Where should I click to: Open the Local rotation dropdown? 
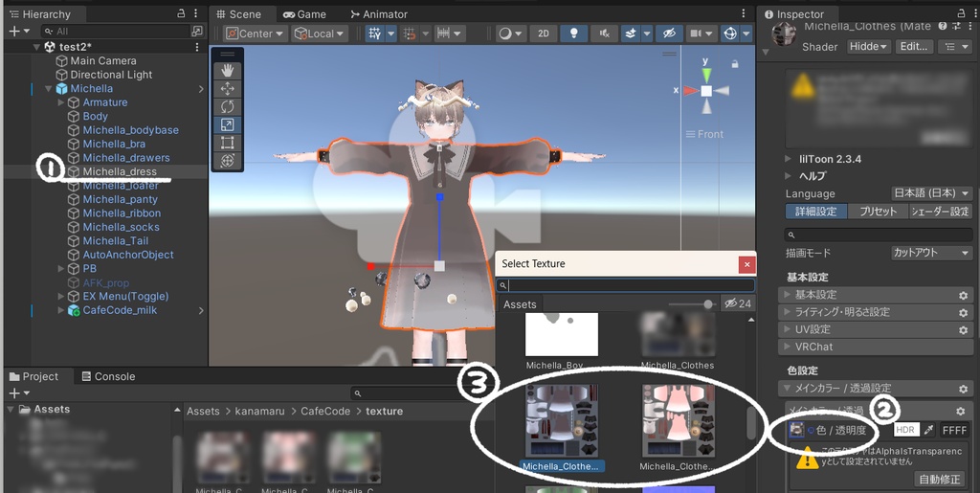click(320, 34)
